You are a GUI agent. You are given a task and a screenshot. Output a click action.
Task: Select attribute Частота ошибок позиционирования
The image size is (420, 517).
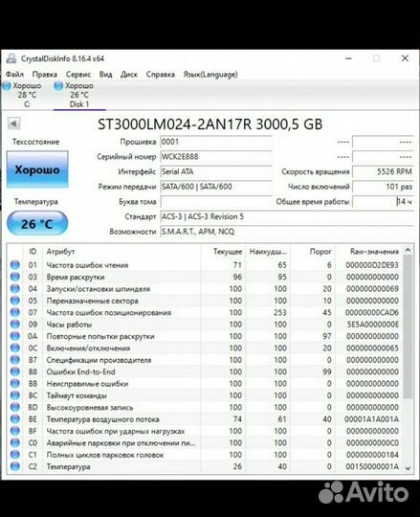(109, 312)
